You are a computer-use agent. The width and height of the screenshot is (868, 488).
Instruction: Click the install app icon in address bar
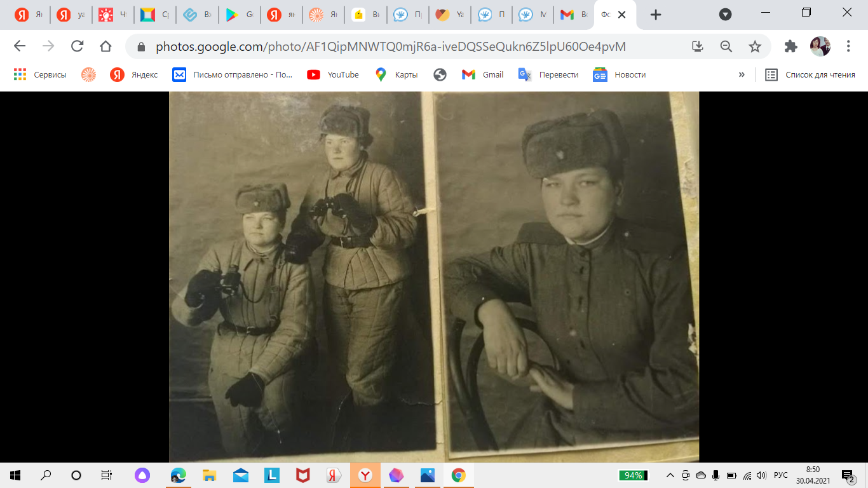[x=697, y=46]
